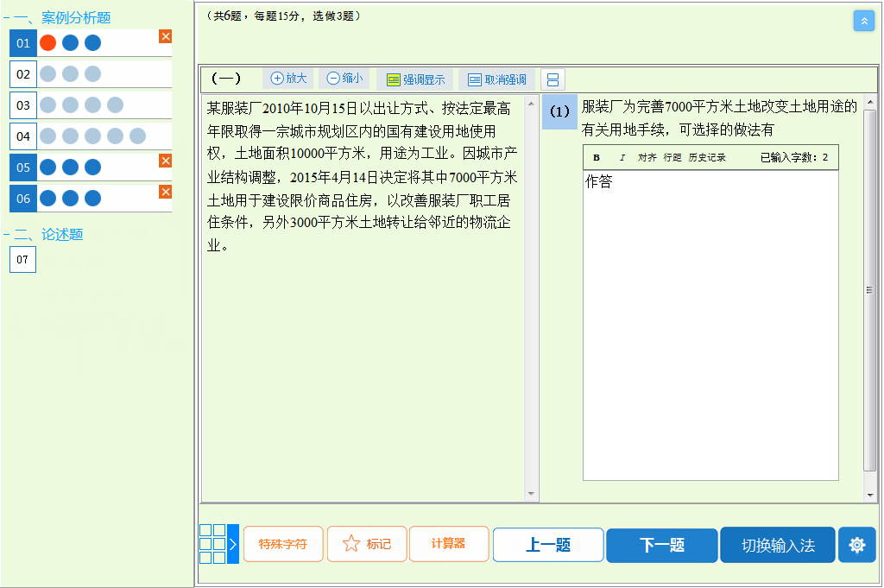Go to next question with 下一题
The image size is (884, 588).
pos(661,544)
